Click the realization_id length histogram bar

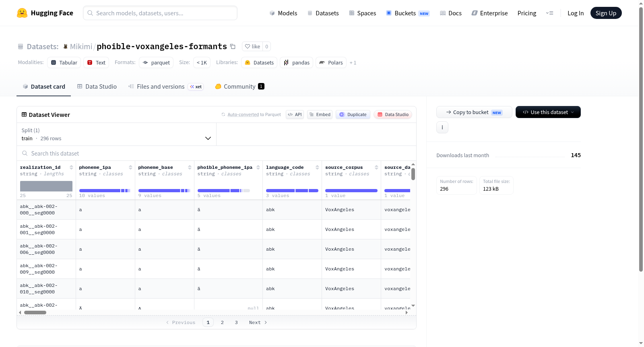coord(46,186)
